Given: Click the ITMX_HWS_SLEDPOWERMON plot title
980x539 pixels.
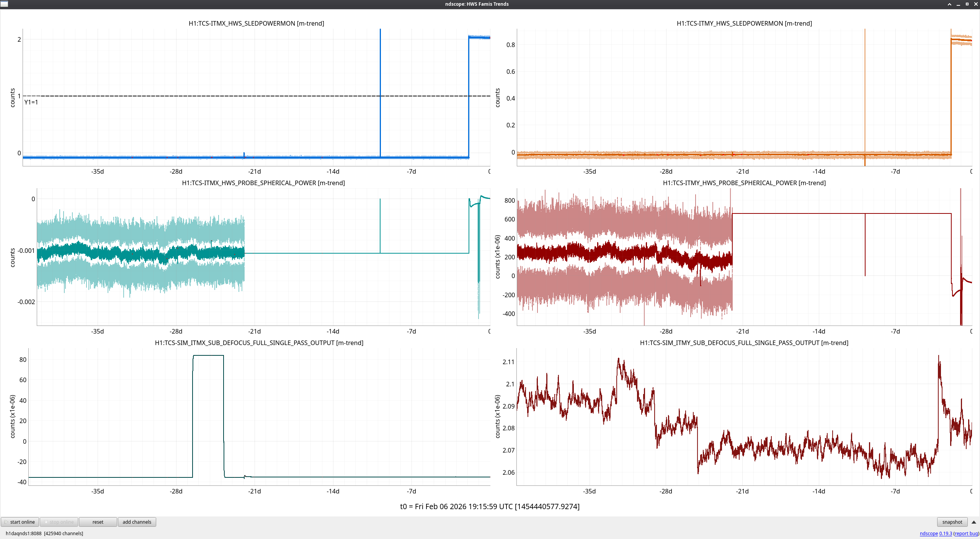Looking at the screenshot, I should (x=256, y=23).
